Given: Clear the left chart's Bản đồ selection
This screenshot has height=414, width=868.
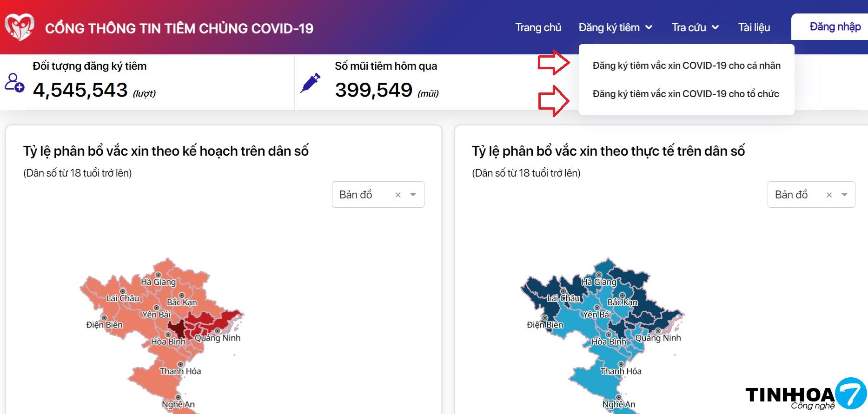Looking at the screenshot, I should 398,195.
